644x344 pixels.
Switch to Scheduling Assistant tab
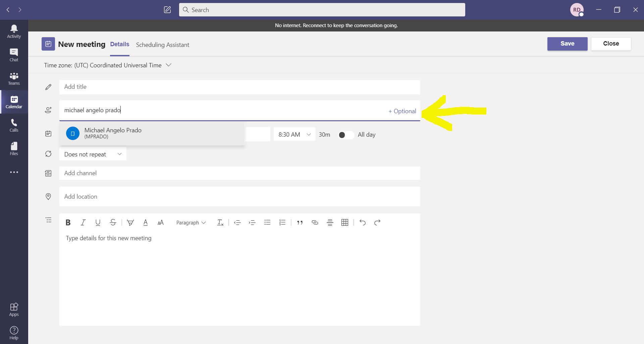(163, 45)
